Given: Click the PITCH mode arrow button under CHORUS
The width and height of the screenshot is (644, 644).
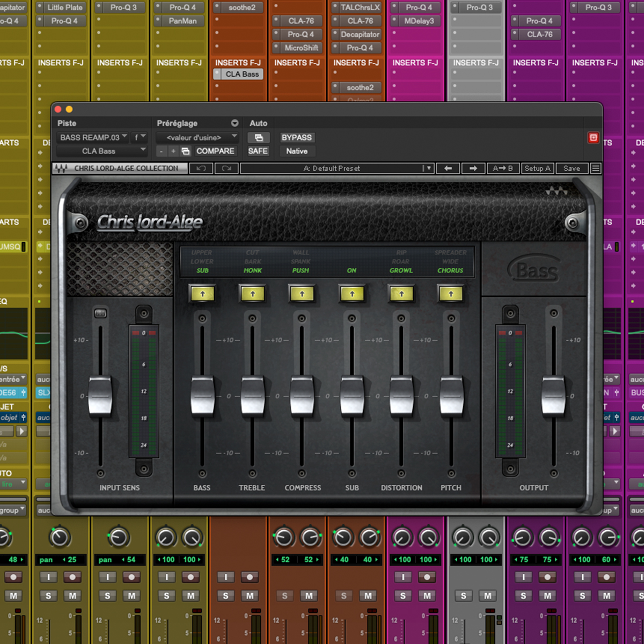Looking at the screenshot, I should click(x=451, y=294).
